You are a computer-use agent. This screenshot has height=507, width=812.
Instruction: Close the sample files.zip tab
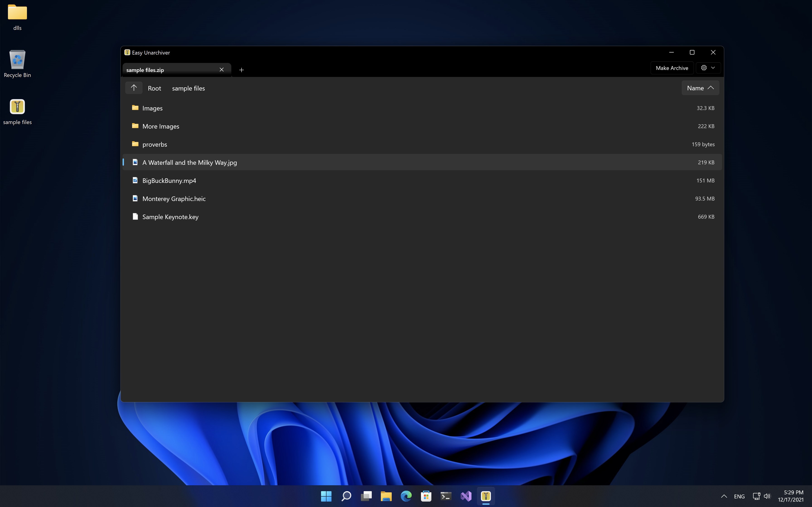[222, 69]
